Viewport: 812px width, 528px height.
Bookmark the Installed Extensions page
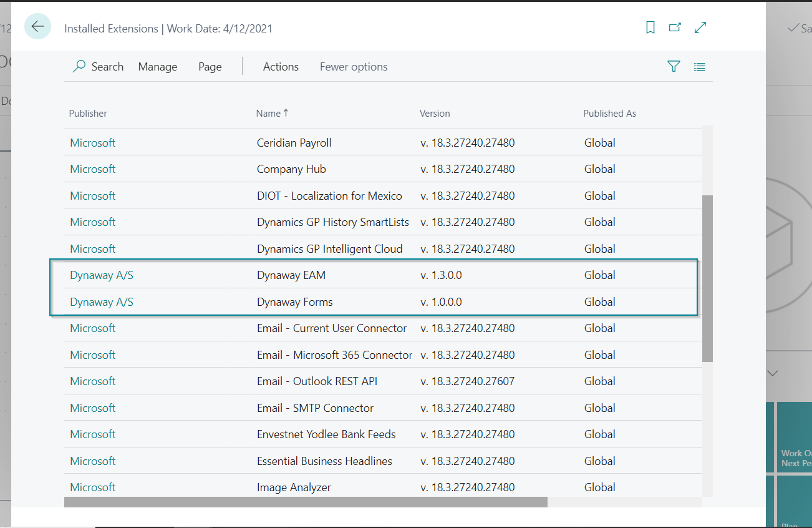650,27
